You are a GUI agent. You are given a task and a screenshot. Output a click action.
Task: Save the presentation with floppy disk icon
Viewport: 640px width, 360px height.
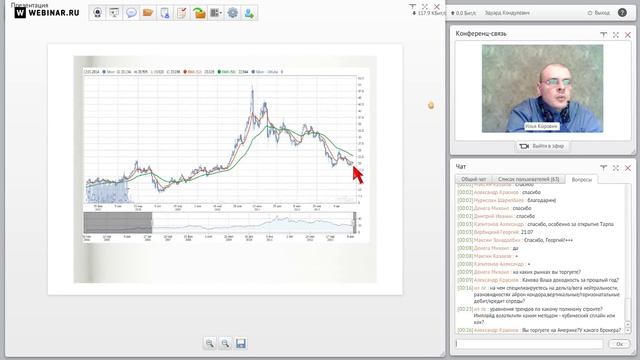[241, 343]
